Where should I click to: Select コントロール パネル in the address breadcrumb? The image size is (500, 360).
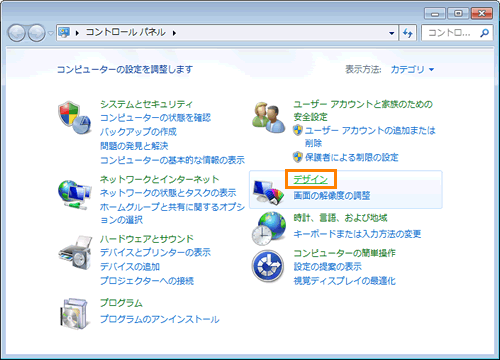[x=126, y=32]
